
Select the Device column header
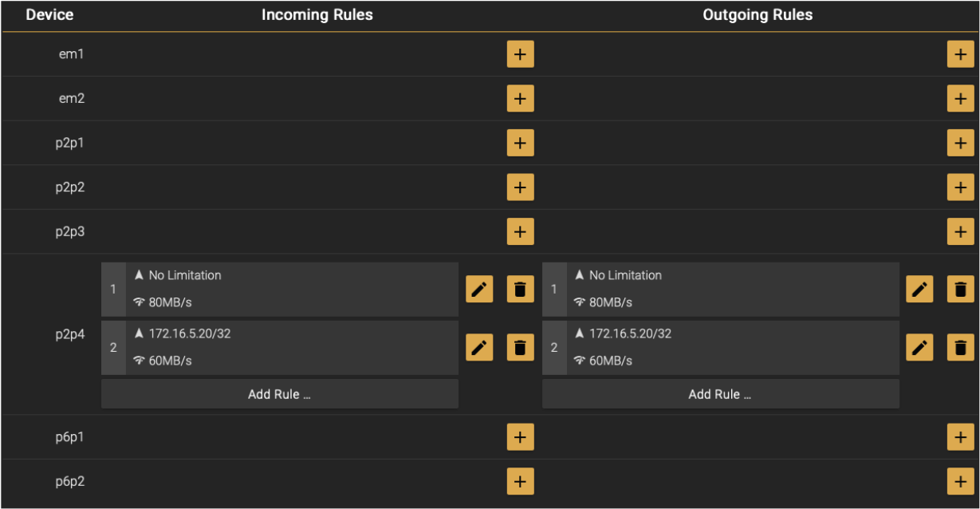(50, 15)
